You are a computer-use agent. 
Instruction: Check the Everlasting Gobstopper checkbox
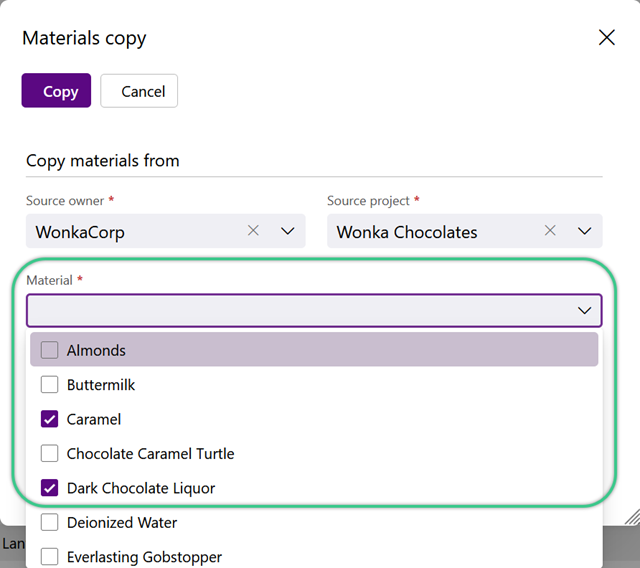pos(49,557)
